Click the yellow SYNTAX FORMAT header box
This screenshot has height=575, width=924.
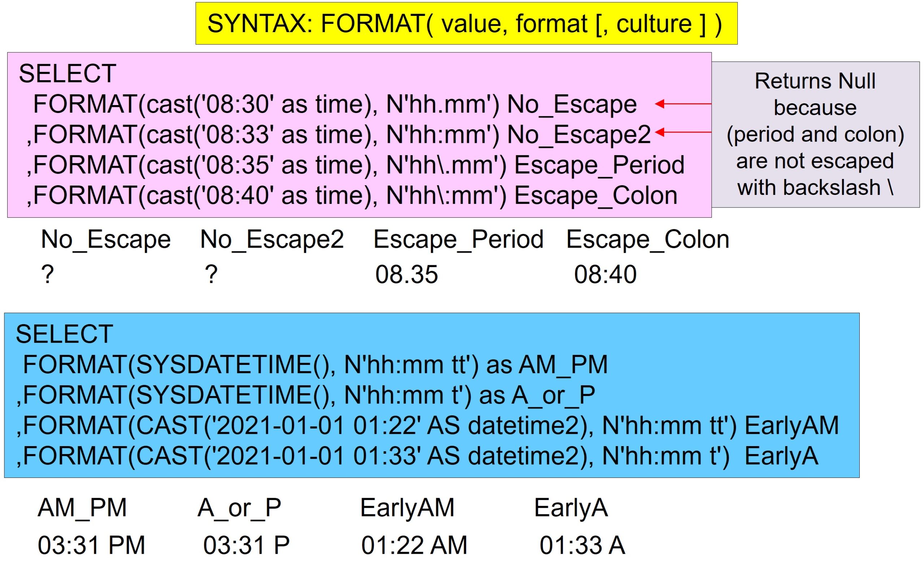click(x=466, y=23)
